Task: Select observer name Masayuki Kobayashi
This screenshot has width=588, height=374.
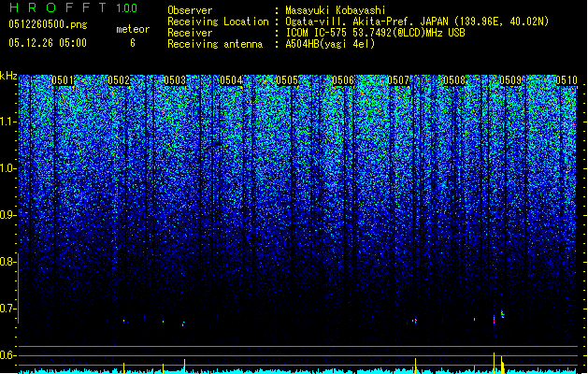Action: click(x=336, y=10)
